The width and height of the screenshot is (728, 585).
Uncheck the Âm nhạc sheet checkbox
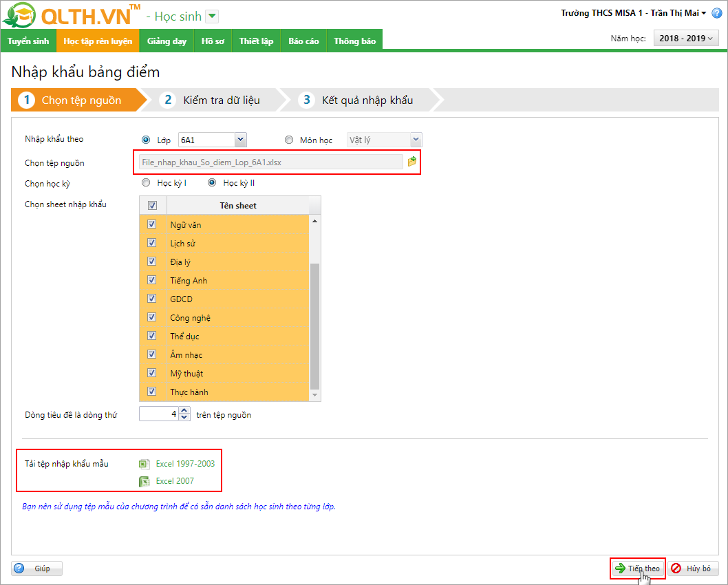point(152,354)
